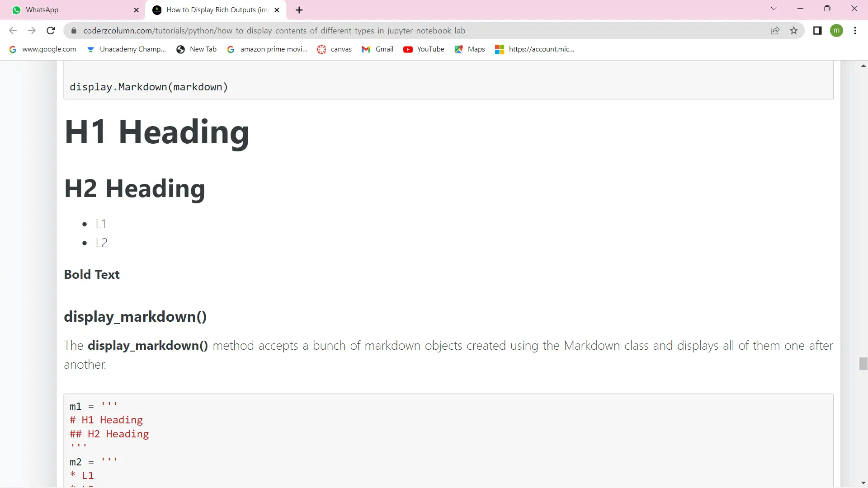The width and height of the screenshot is (868, 488).
Task: Click the coderzcolumn.com favicon icon
Action: pyautogui.click(x=156, y=9)
